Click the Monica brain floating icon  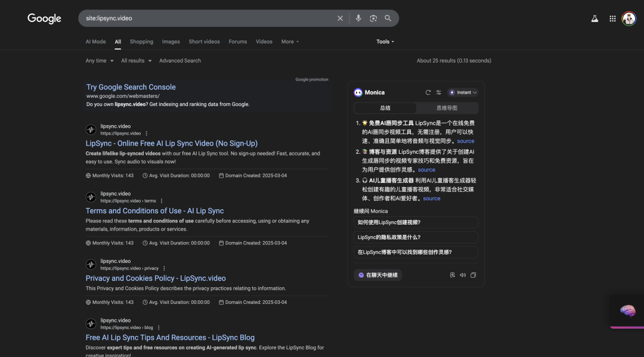(x=627, y=311)
